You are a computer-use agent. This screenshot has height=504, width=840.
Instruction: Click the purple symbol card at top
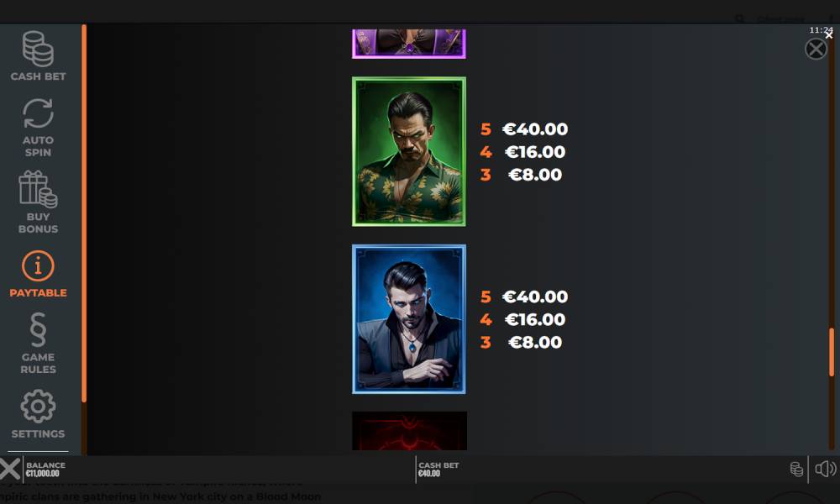[409, 44]
